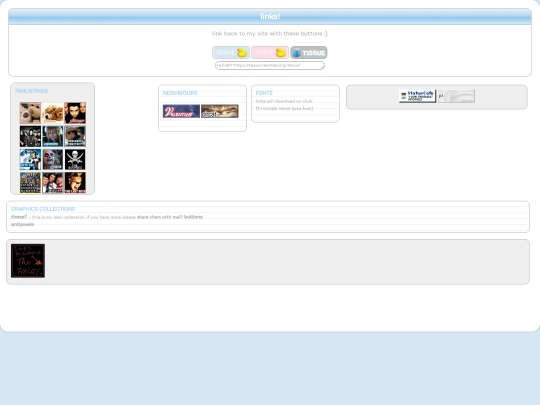Open the 'share them with me!!!' link
Viewport: 540px width, 405px height.
160,217
